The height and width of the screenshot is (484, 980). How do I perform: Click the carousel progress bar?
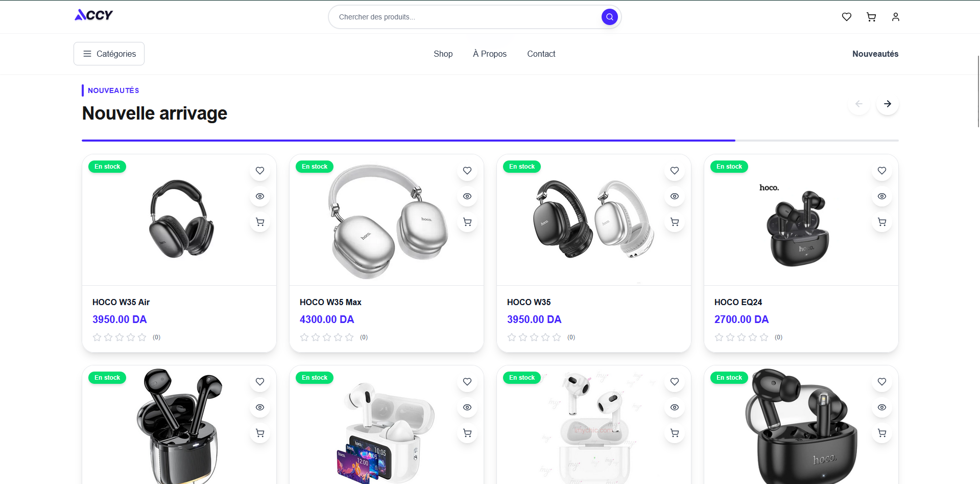click(490, 141)
